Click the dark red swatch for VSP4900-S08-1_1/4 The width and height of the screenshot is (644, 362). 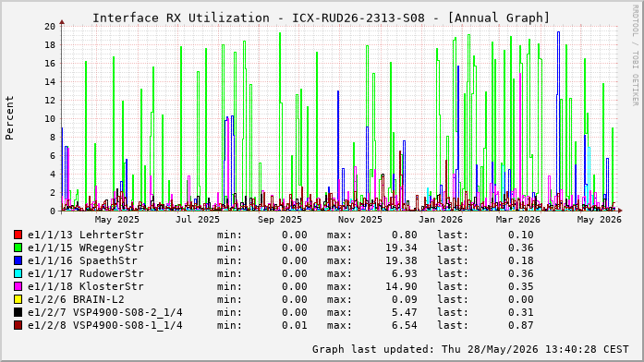pos(18,325)
